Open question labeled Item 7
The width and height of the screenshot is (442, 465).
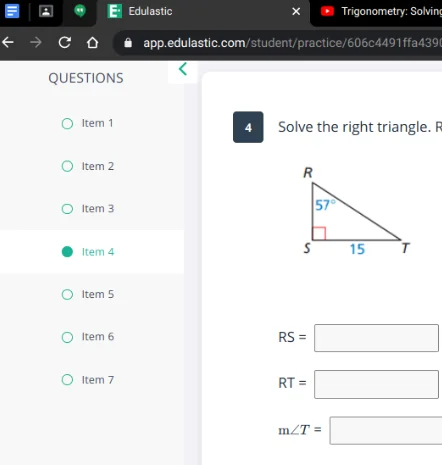pyautogui.click(x=98, y=380)
